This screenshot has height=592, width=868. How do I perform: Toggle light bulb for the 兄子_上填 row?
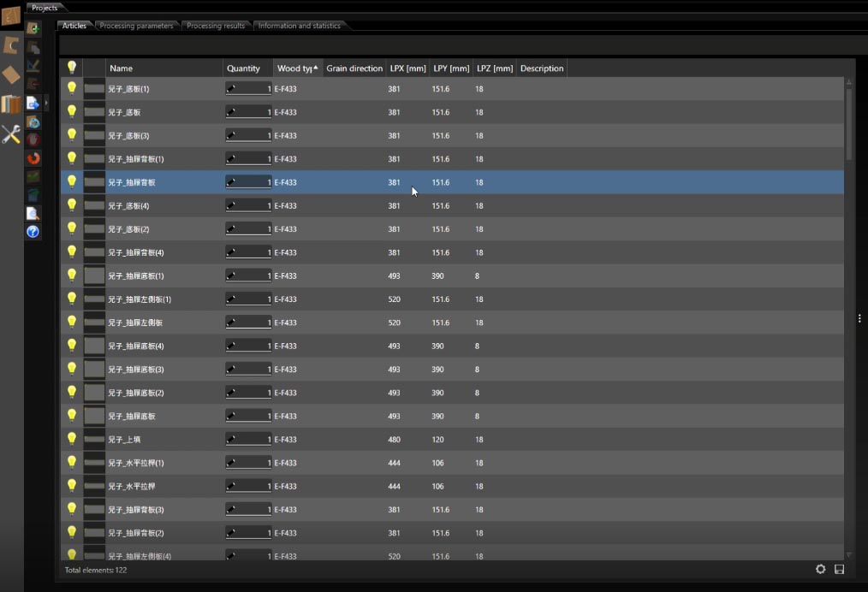(x=72, y=439)
